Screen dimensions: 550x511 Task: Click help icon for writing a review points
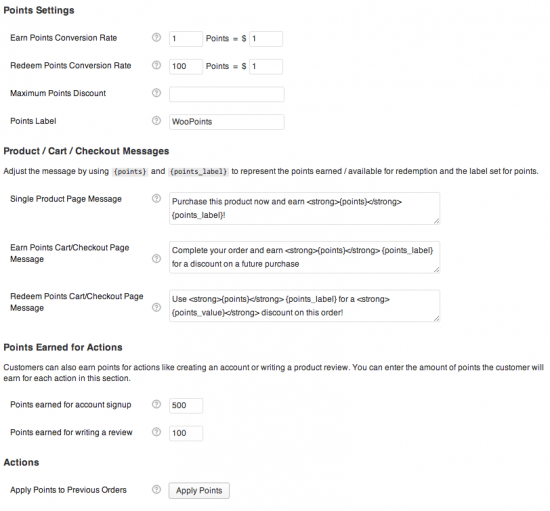click(156, 432)
